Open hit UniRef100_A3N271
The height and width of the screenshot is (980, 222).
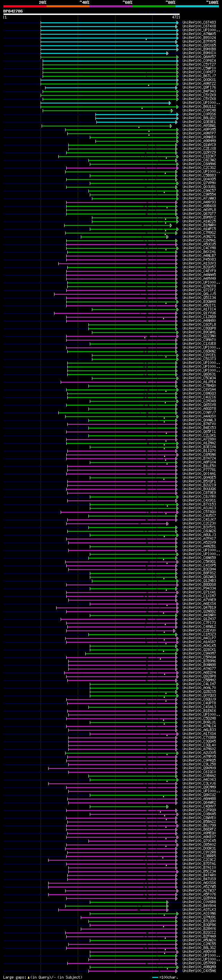click(x=199, y=237)
